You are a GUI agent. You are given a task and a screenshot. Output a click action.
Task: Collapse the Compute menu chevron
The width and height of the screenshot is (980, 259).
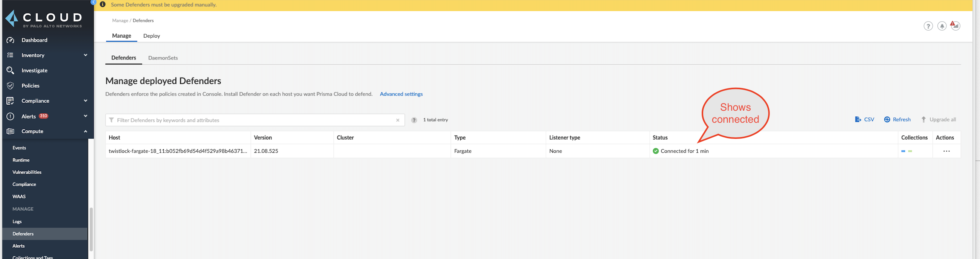pyautogui.click(x=85, y=131)
